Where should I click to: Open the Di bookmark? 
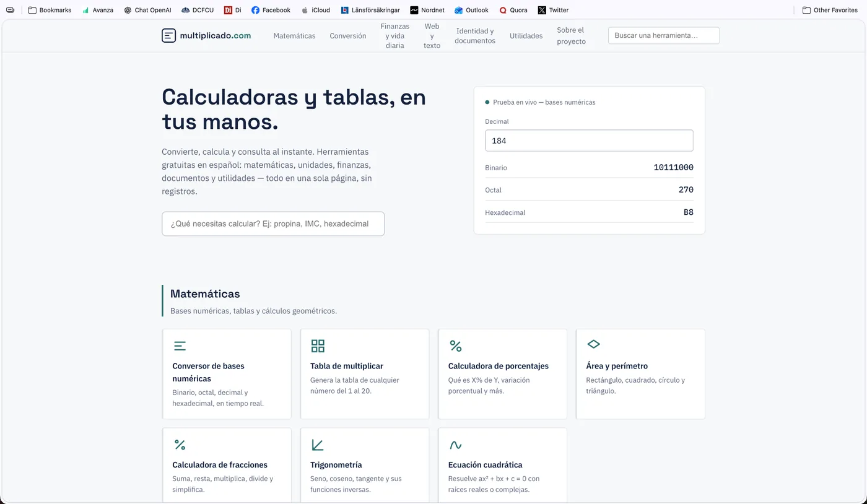pyautogui.click(x=233, y=10)
